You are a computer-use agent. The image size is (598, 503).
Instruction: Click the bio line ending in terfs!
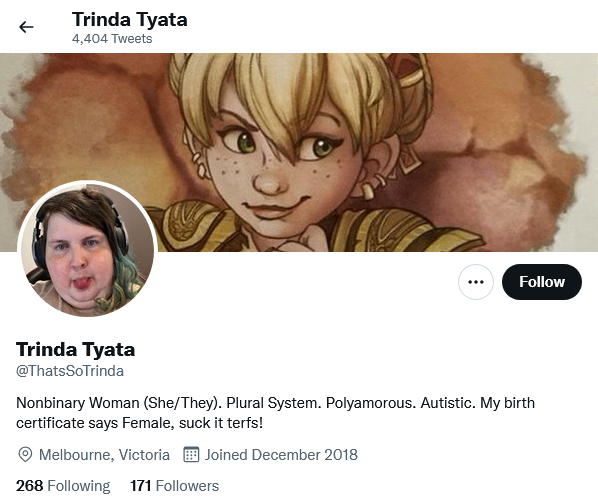140,423
